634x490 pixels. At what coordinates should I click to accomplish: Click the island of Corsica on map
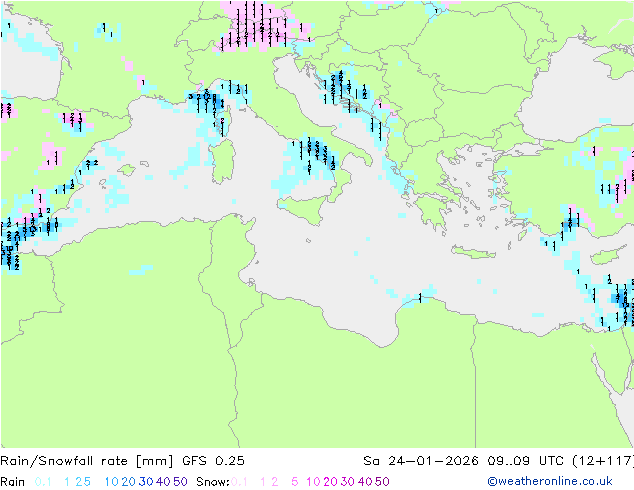click(224, 120)
